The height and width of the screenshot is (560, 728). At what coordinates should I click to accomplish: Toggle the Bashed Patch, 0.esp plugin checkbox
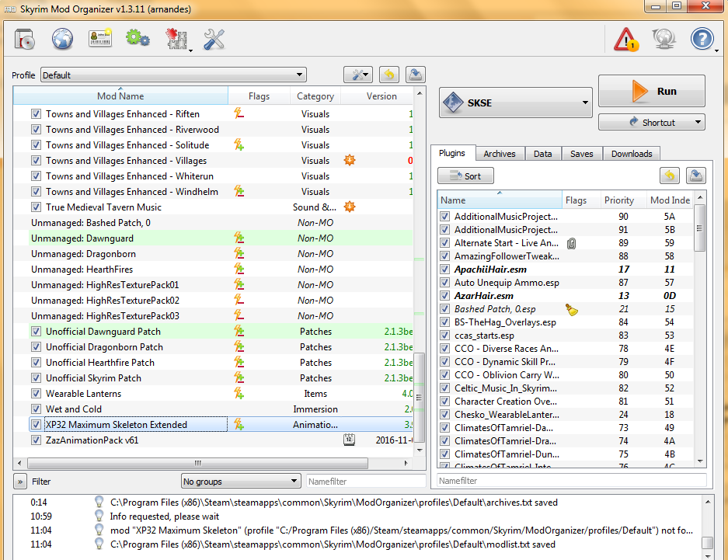tap(444, 308)
